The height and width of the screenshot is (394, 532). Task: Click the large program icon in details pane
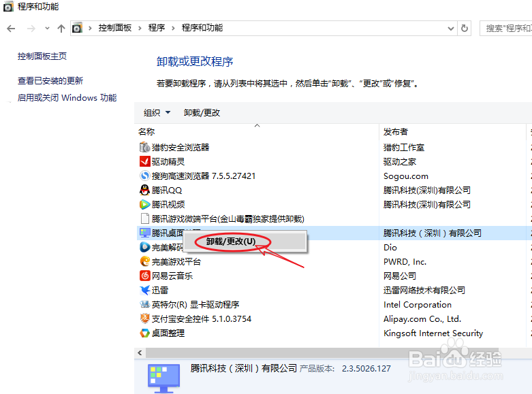coord(164,378)
